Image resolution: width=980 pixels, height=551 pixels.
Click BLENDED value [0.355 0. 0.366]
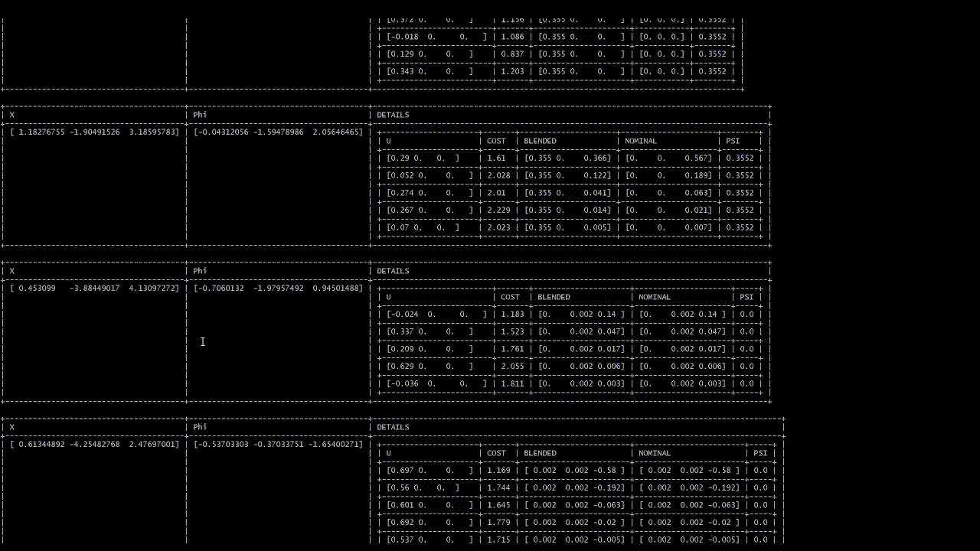(x=567, y=158)
